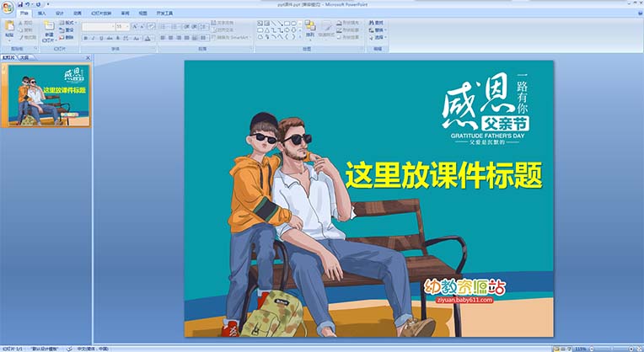Toggle bulleted list
Image resolution: width=644 pixels, height=352 pixels.
(x=165, y=26)
